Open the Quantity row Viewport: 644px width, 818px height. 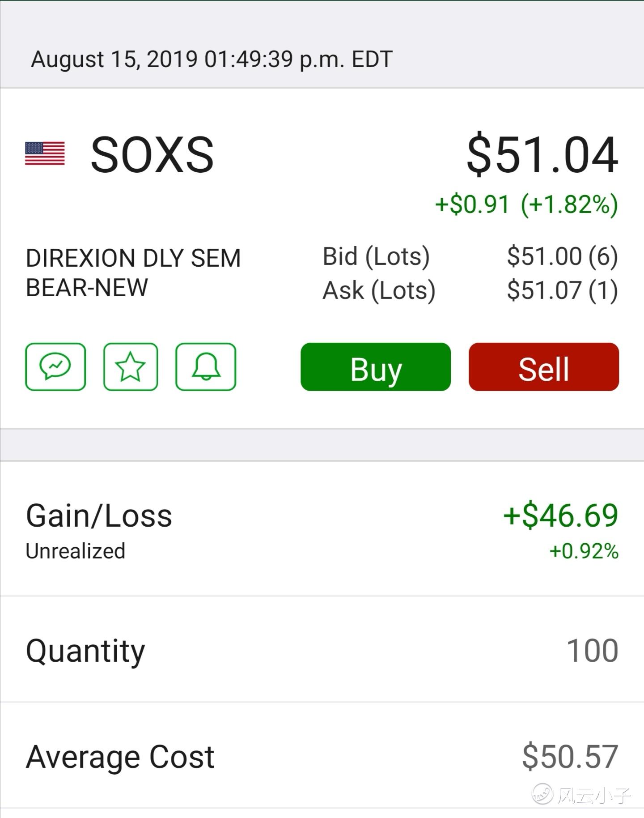(x=322, y=650)
